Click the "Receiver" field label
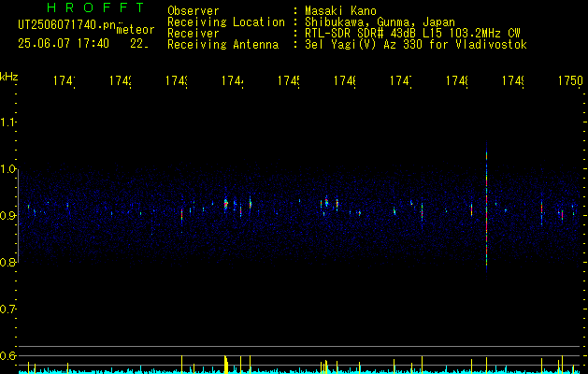Screen dimensions: 588x374 coord(194,34)
